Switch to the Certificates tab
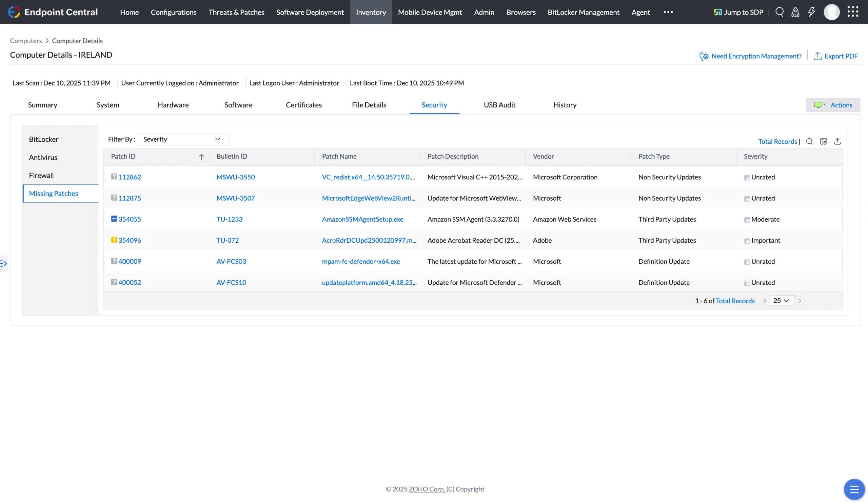The height and width of the screenshot is (503, 868). 303,105
